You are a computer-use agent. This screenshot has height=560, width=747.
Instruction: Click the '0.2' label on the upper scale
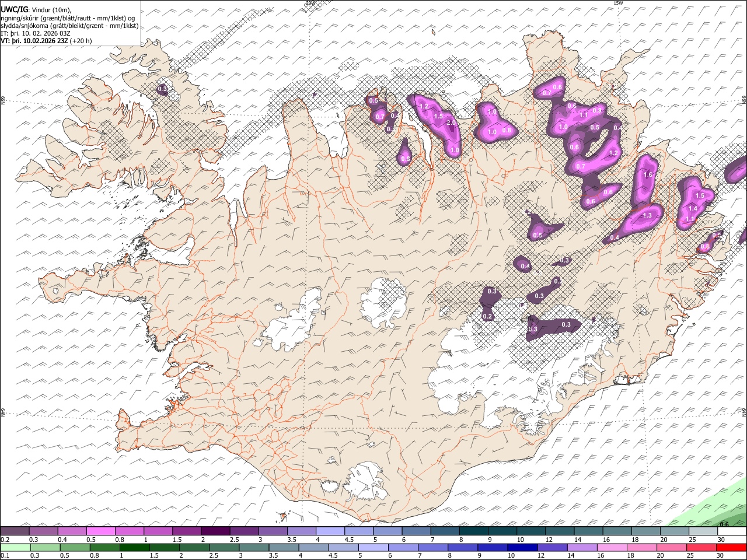(5, 540)
